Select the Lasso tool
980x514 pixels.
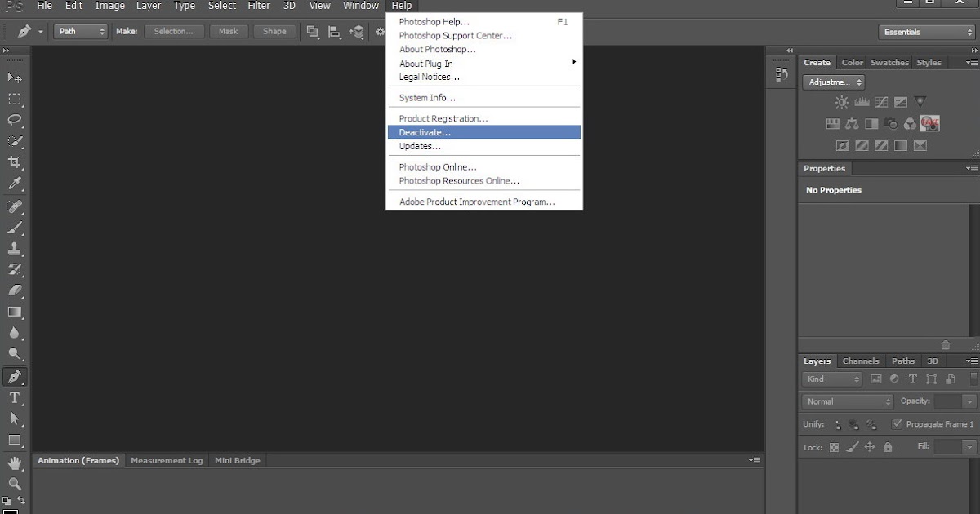point(15,120)
